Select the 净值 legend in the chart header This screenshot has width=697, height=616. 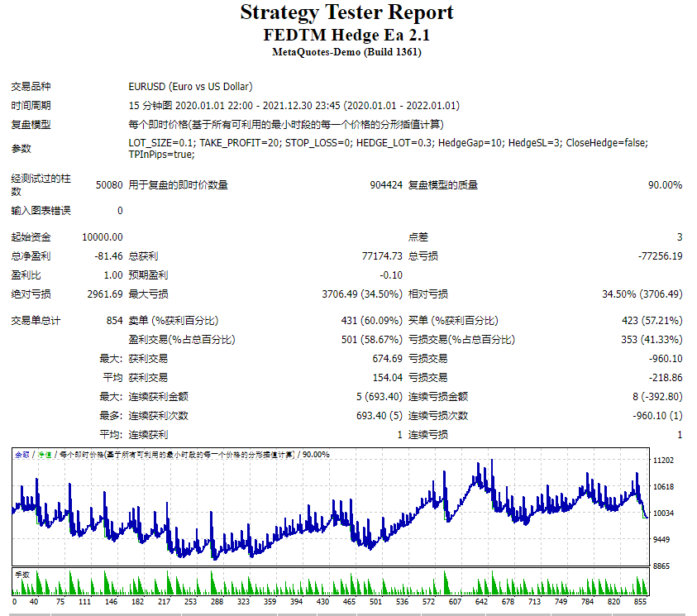[x=43, y=454]
